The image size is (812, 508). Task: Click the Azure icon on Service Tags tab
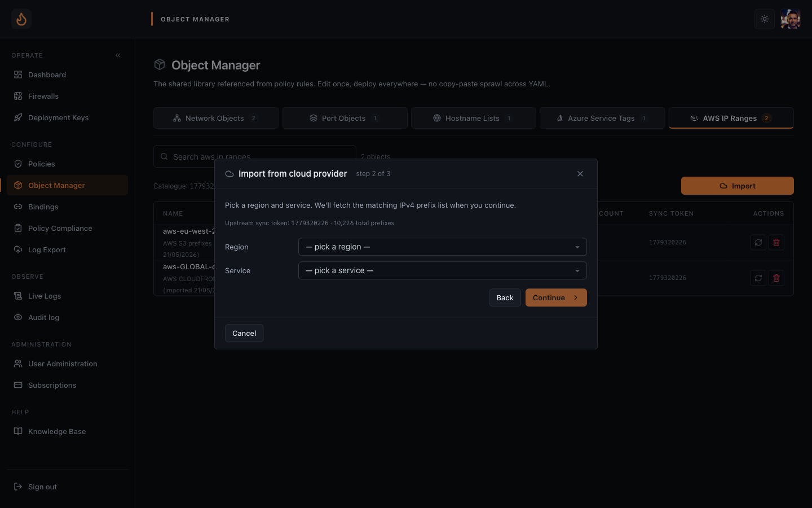pos(560,118)
